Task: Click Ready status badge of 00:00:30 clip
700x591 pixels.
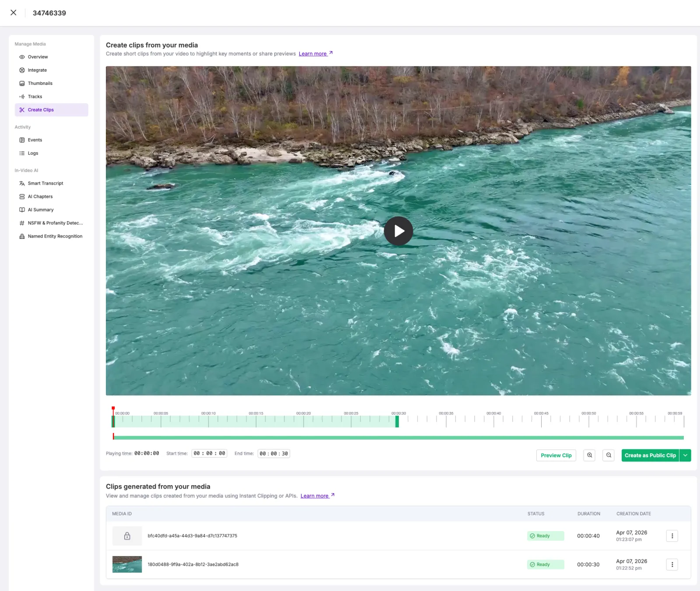Action: [546, 565]
